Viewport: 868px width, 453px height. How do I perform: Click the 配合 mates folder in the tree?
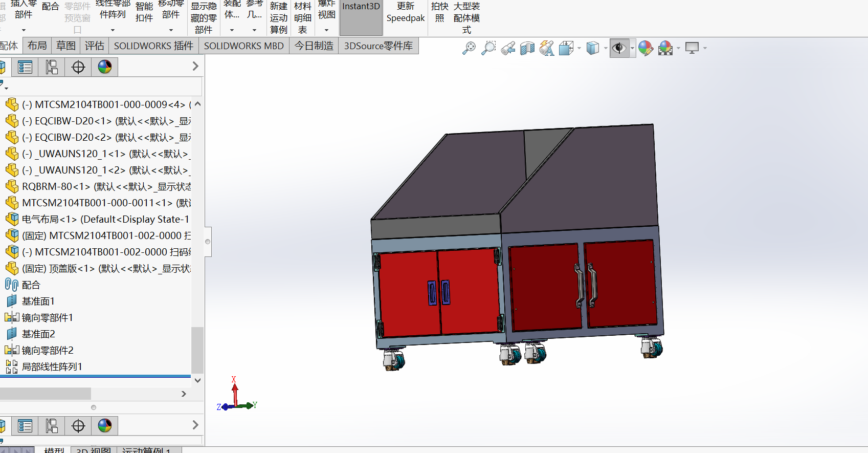tap(23, 285)
